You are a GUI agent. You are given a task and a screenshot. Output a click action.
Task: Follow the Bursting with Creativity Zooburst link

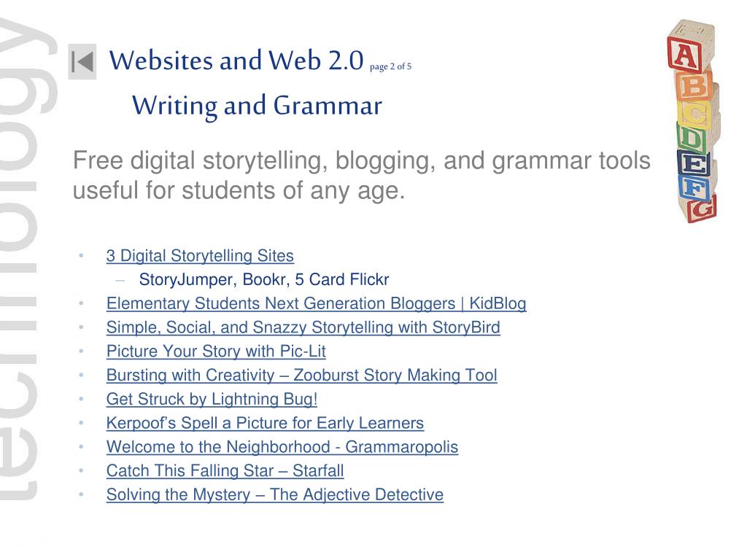(301, 376)
